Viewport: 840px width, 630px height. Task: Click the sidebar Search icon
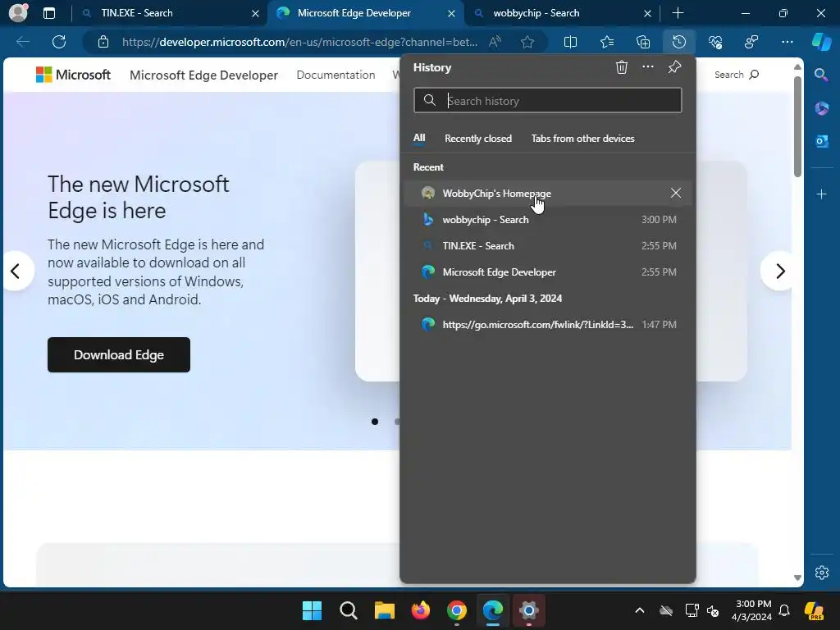[x=821, y=75]
